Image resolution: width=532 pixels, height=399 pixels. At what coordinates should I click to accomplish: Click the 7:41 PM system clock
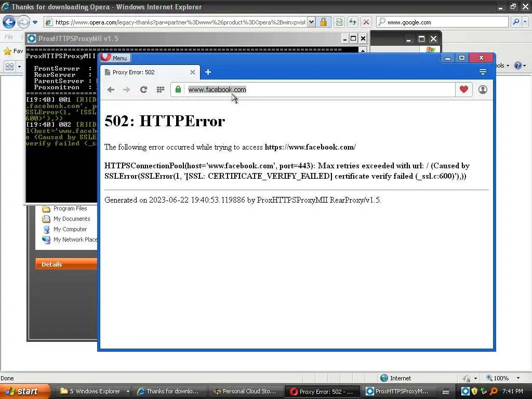click(x=513, y=391)
